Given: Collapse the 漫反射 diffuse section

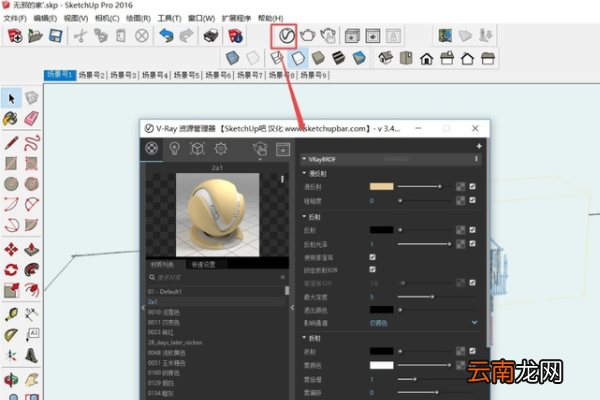Looking at the screenshot, I should pyautogui.click(x=304, y=173).
